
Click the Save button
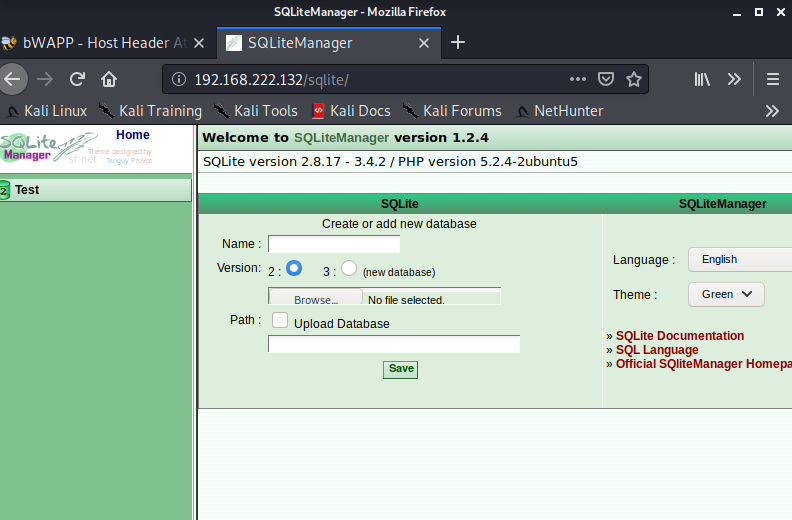[x=401, y=369]
